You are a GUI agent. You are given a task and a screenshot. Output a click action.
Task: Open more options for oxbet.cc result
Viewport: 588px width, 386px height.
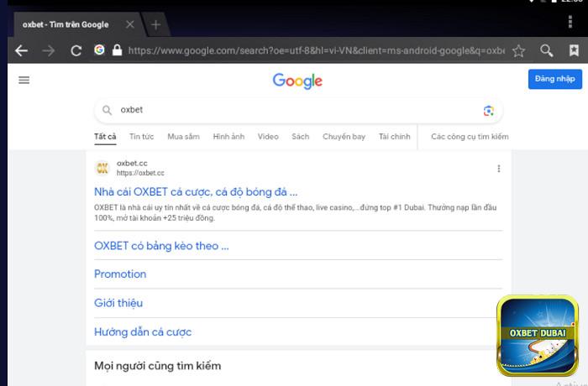(x=499, y=169)
